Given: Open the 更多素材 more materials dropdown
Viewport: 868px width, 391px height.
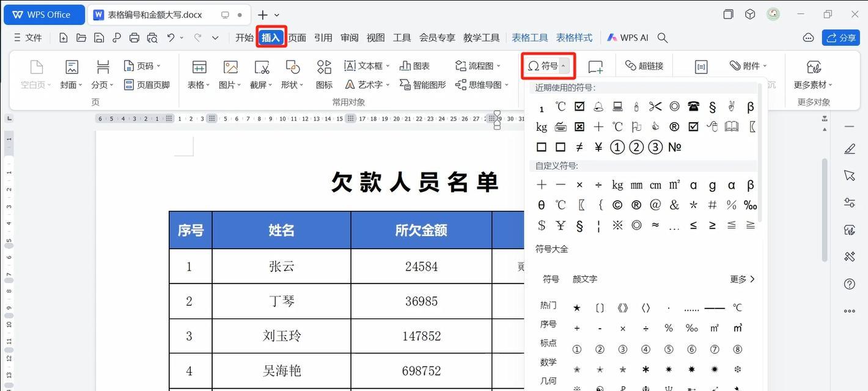Looking at the screenshot, I should point(813,75).
